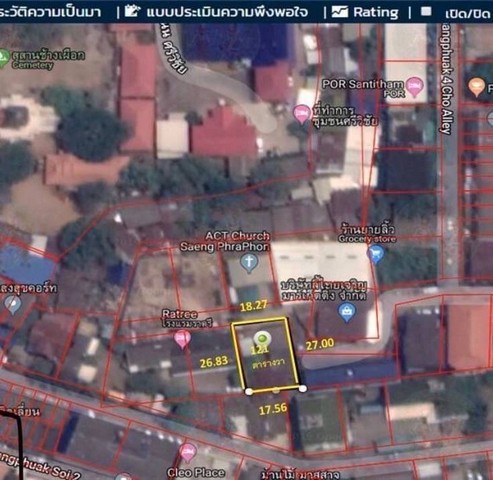This screenshot has height=480, width=493.
Task: Open the POR Santitham hotel pin
Action: [415, 87]
